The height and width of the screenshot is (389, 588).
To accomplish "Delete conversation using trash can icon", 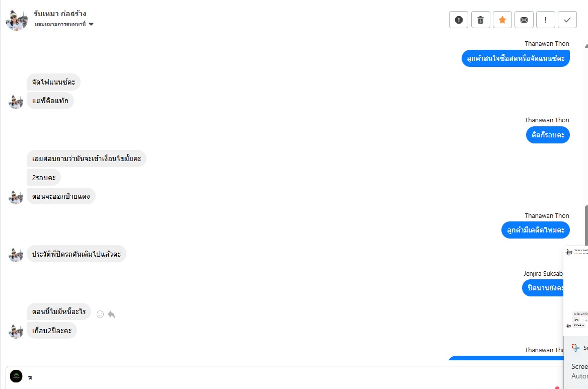I will tap(480, 20).
